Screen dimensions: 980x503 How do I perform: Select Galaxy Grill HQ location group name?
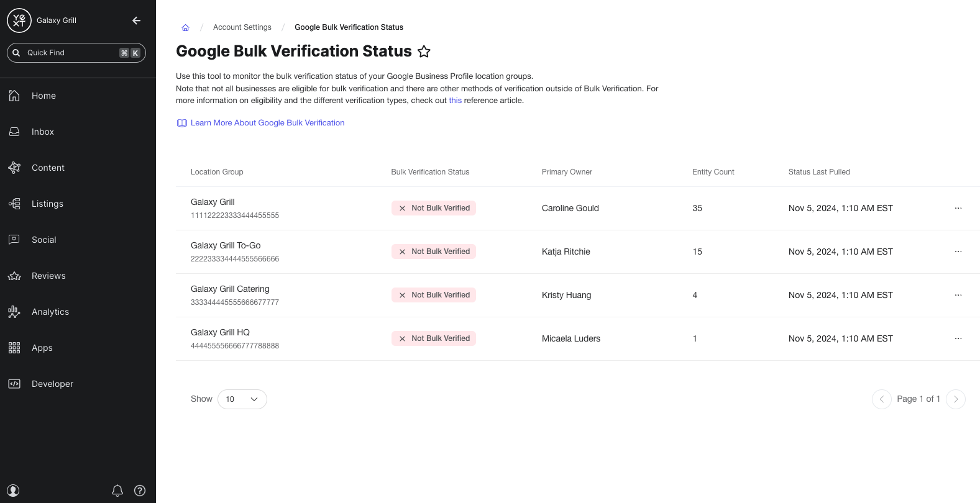pos(220,332)
